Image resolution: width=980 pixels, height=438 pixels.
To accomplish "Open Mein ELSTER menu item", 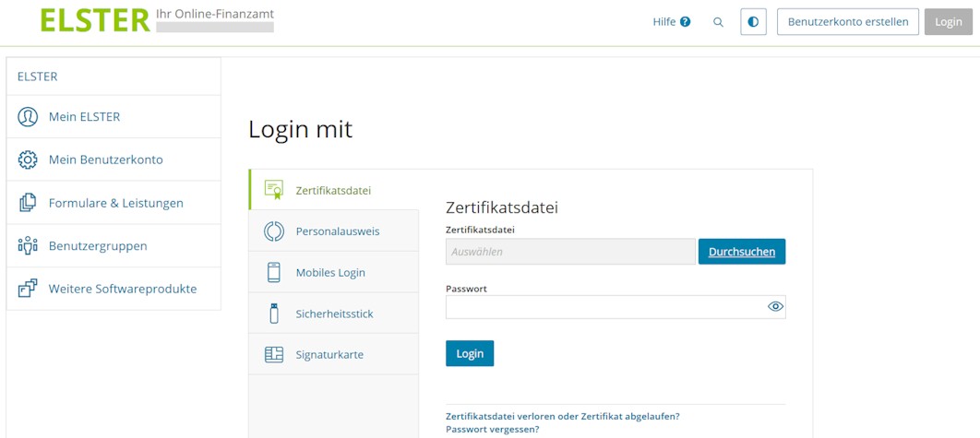I will tap(114, 117).
